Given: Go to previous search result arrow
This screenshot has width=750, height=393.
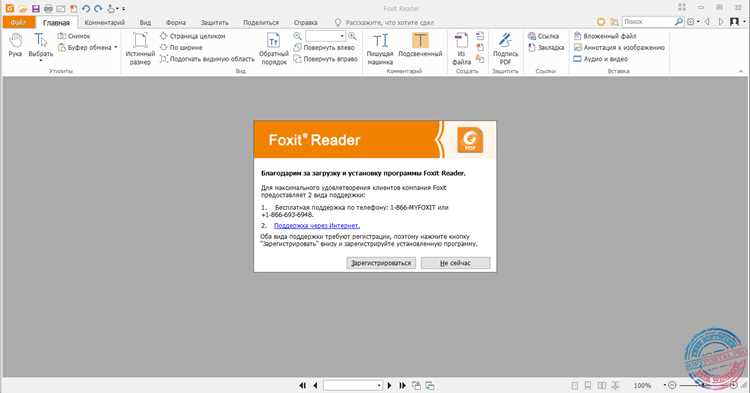Looking at the screenshot, I should 707,22.
